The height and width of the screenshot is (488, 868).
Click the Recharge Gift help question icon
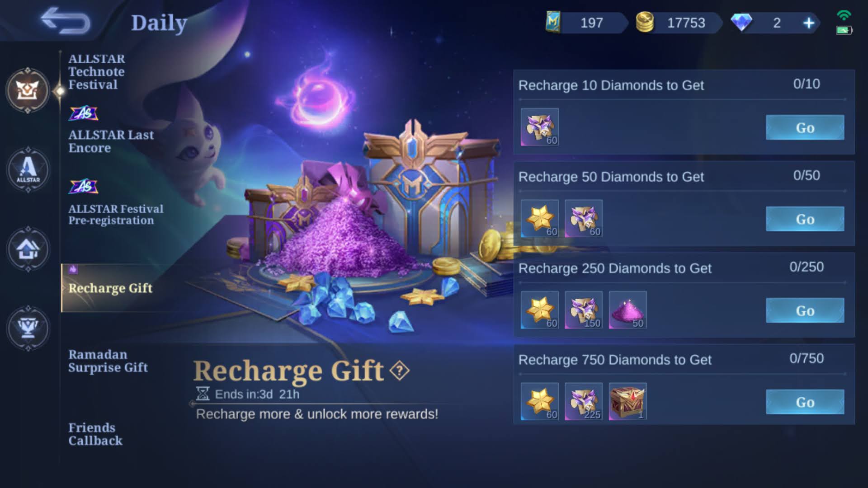click(x=400, y=371)
